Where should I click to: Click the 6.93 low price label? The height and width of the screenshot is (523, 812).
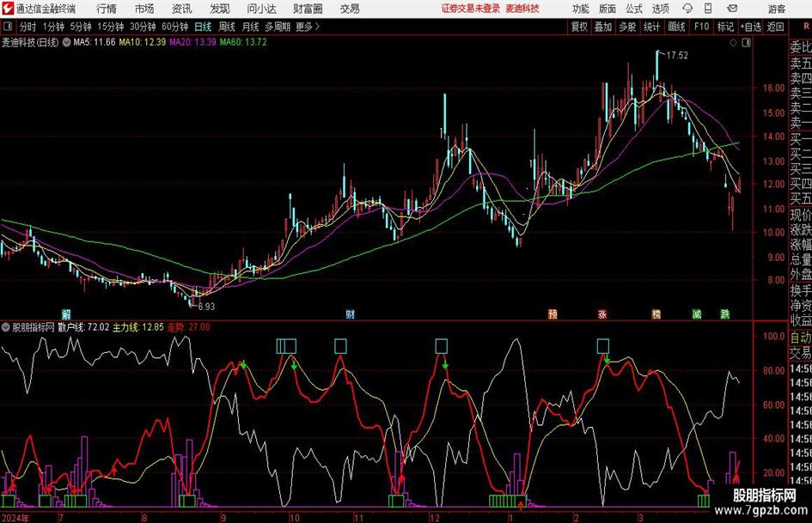coord(206,307)
